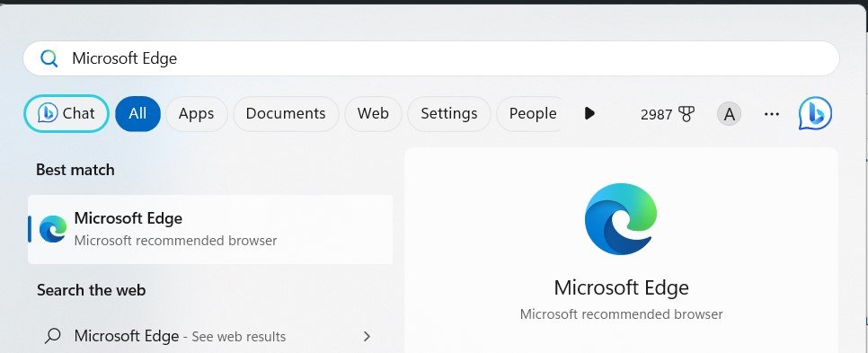Open Microsoft Edge best match result
Viewport: 868px width, 353px height.
(x=210, y=229)
